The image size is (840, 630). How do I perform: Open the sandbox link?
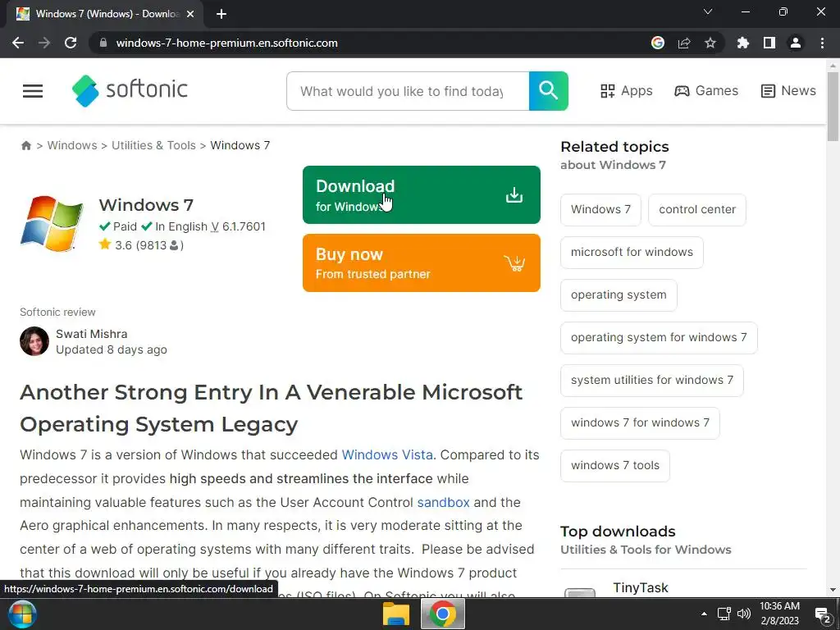pos(443,503)
